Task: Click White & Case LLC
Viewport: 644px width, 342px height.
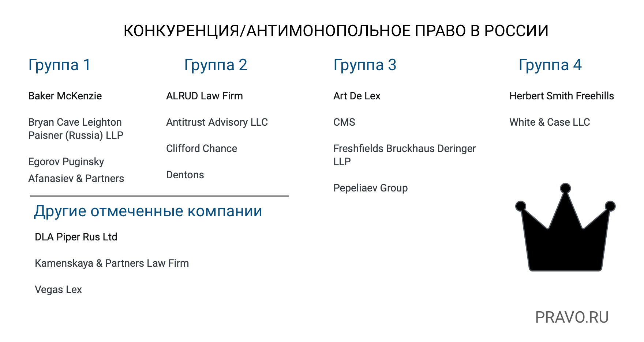Action: 550,122
